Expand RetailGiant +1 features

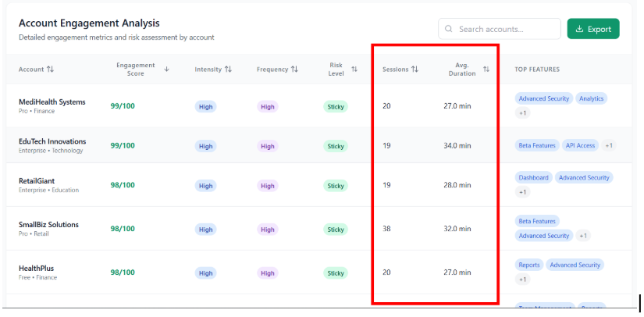[522, 192]
